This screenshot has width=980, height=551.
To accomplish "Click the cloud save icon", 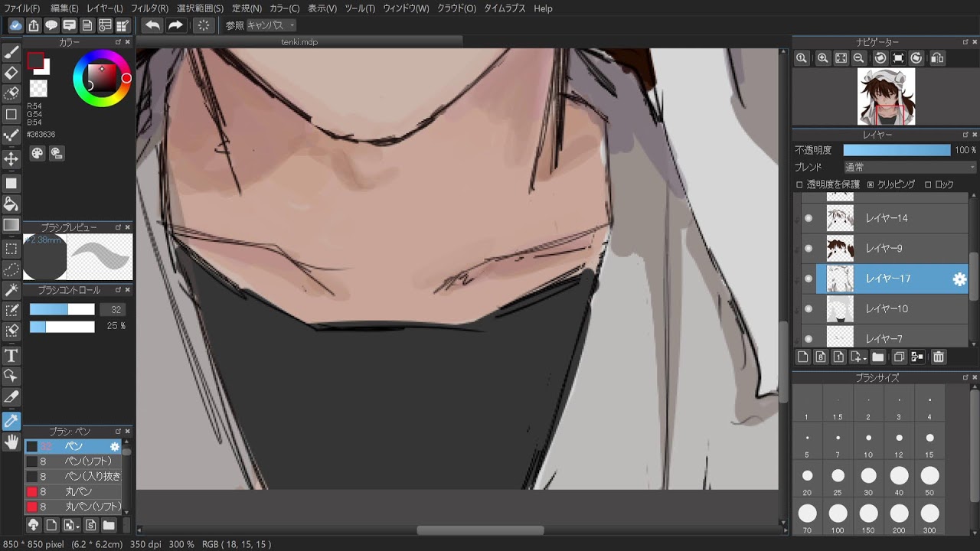I will [15, 25].
